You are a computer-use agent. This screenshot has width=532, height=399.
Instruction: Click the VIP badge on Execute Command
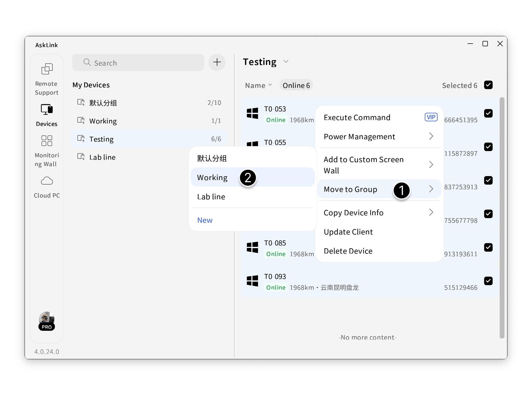[x=431, y=117]
